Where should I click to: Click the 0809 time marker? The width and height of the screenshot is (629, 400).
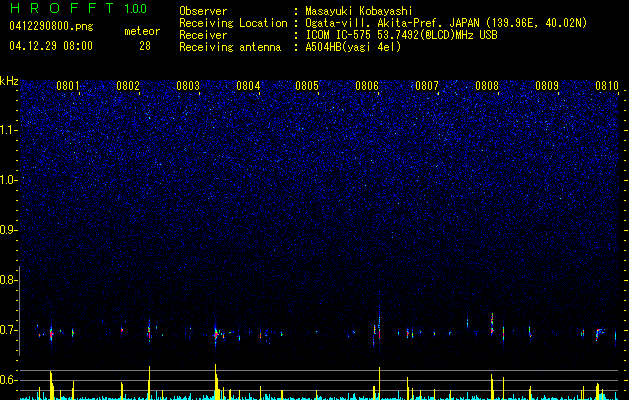[547, 86]
